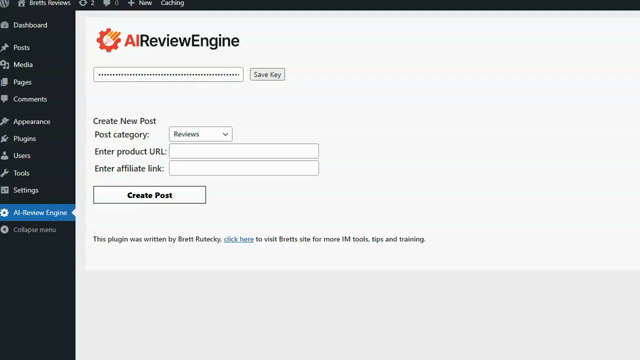Open the Comments bubble icon in sidebar
Screen dimensions: 640x360
coord(4,99)
